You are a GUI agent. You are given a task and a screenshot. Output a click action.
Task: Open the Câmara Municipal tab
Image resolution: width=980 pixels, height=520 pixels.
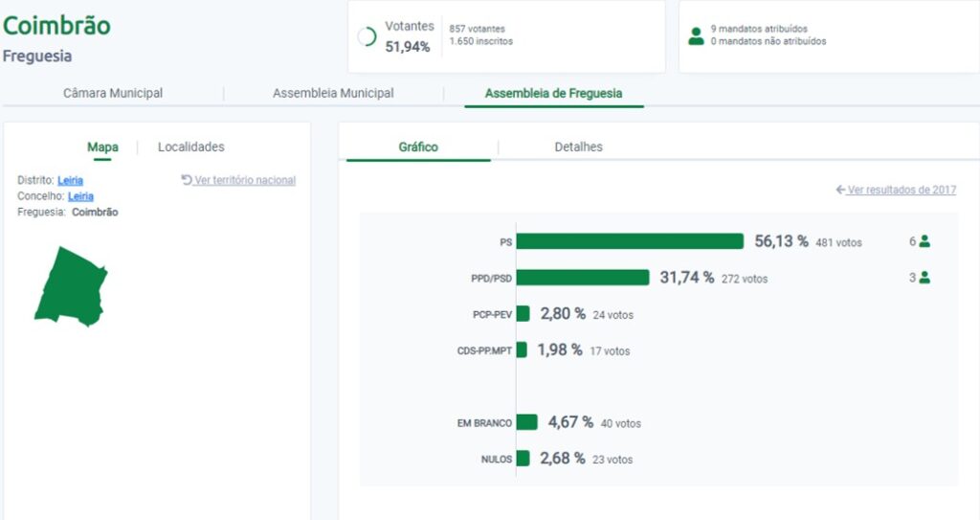[113, 93]
